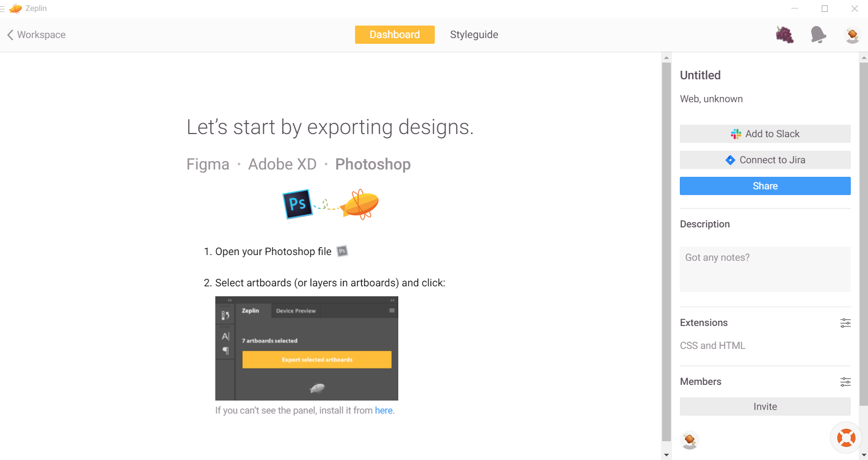Open the lifebuoy help button
Screen dimensions: 868x460
point(846,438)
